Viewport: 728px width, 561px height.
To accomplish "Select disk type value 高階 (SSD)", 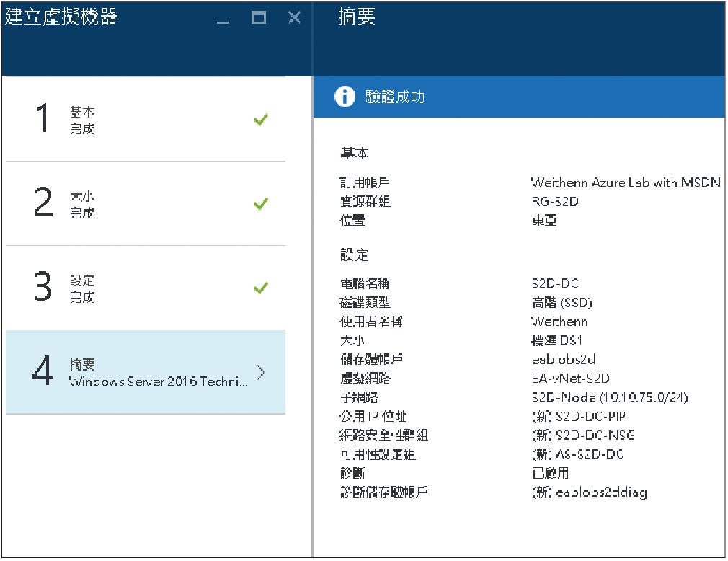I will 561,303.
